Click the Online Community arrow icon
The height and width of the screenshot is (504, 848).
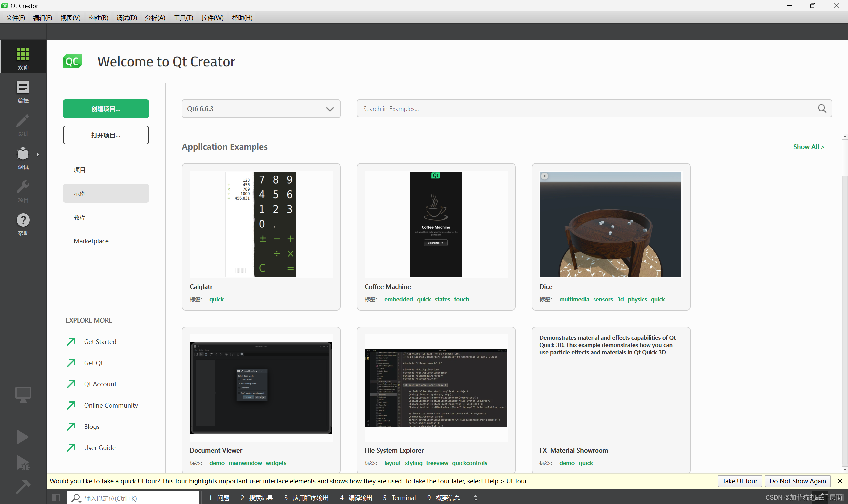[x=71, y=405]
